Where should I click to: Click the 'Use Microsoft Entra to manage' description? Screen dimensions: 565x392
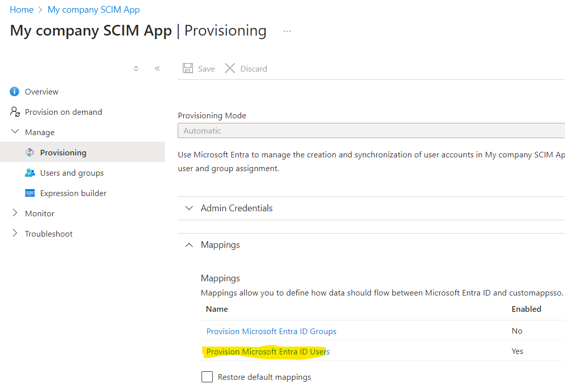pos(371,161)
